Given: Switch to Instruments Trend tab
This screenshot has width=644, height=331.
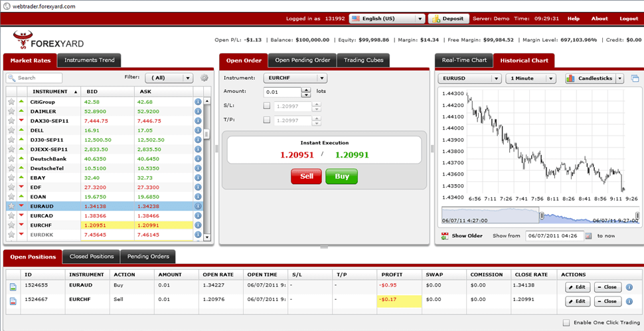Looking at the screenshot, I should (89, 60).
